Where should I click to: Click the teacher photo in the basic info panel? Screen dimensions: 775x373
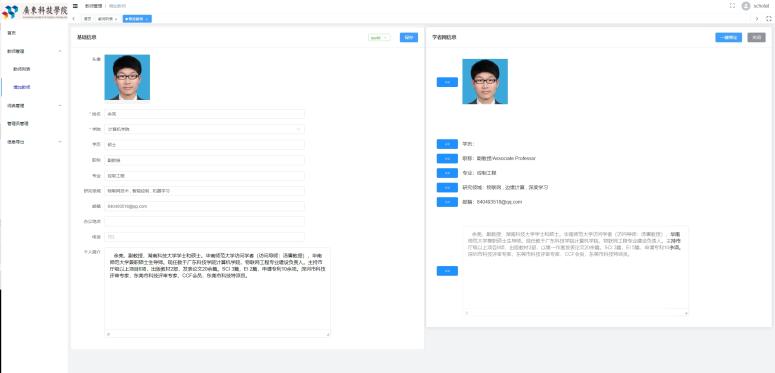click(127, 77)
